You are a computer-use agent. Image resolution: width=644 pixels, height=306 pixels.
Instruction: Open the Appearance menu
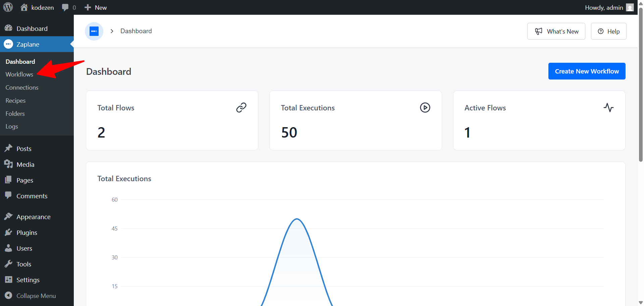(x=37, y=217)
